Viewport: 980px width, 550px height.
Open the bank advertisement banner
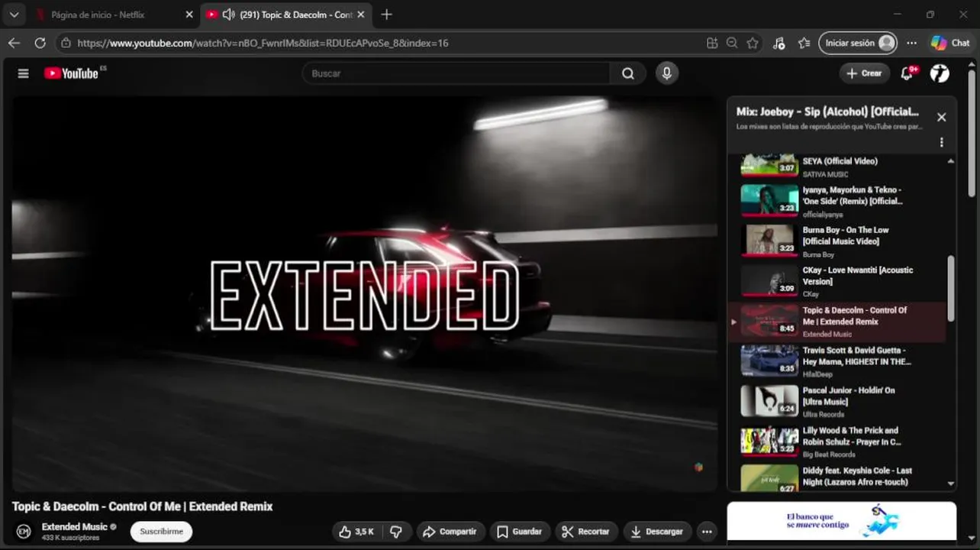(841, 521)
